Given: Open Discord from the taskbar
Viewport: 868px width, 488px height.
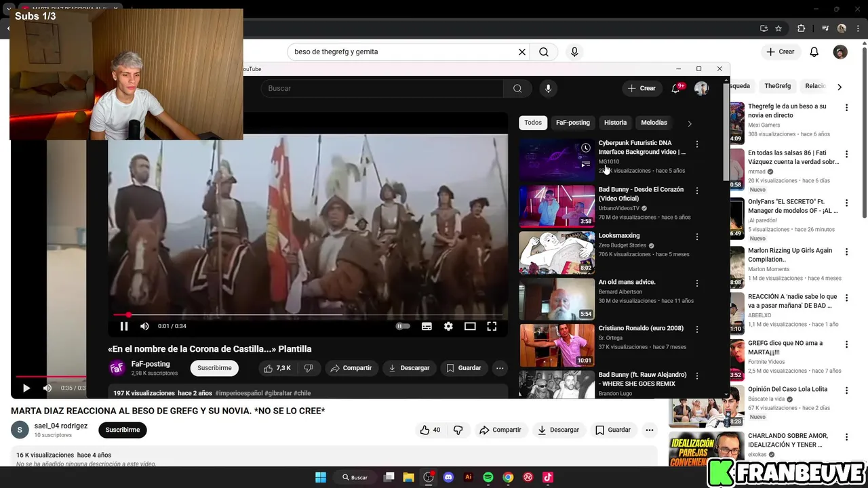Looking at the screenshot, I should pos(448,477).
